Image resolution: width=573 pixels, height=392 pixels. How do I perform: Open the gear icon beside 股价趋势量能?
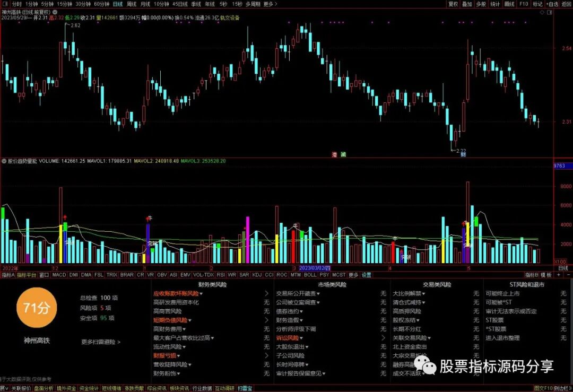[4, 161]
